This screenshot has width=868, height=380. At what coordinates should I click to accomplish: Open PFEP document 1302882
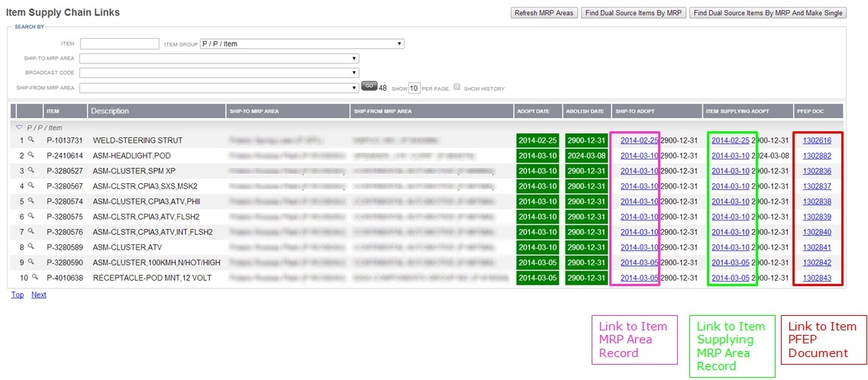tap(817, 156)
